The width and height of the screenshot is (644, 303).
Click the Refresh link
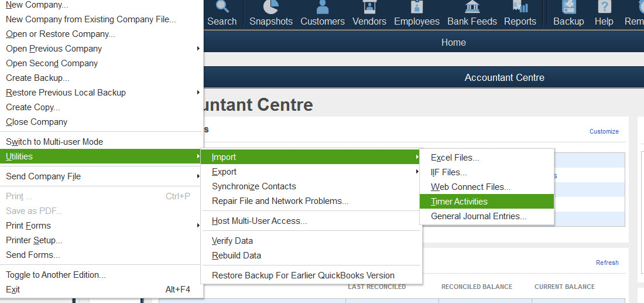pos(607,263)
